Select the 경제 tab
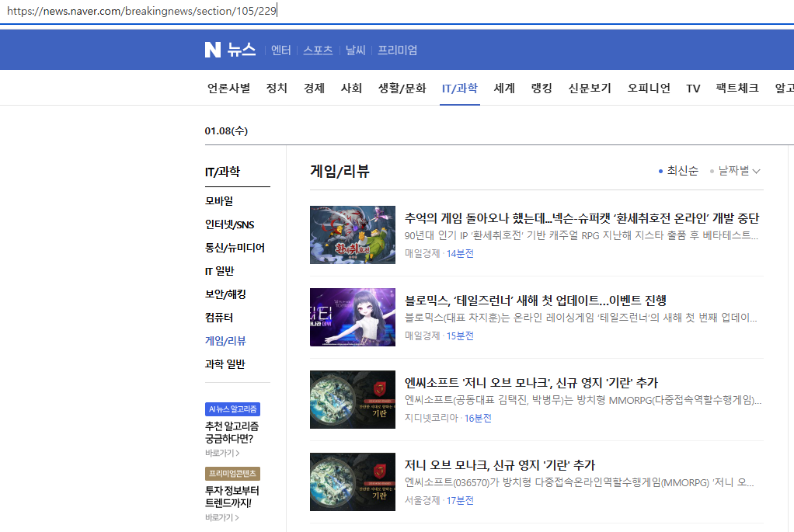Viewport: 794px width, 532px height. [x=314, y=88]
